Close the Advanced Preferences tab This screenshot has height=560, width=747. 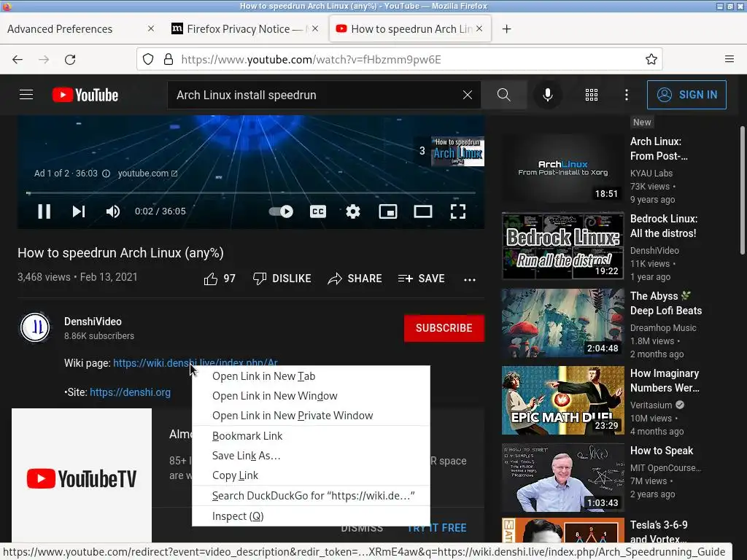pos(151,28)
